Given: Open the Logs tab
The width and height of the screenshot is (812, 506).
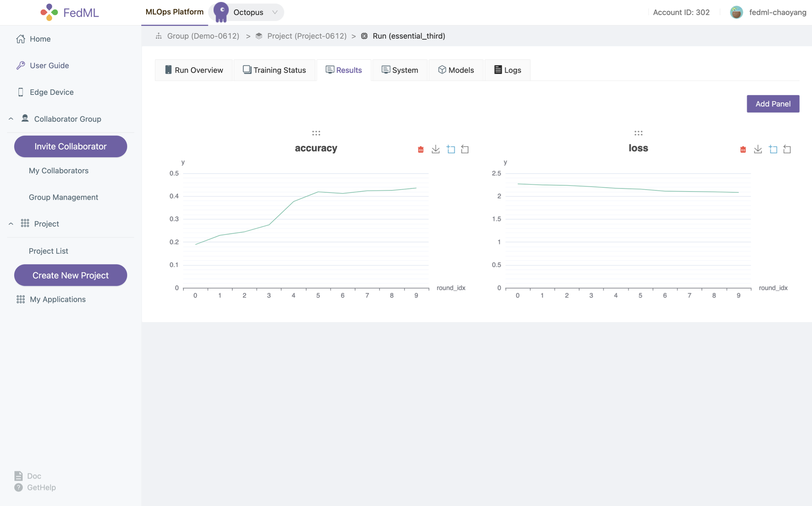Looking at the screenshot, I should (507, 70).
